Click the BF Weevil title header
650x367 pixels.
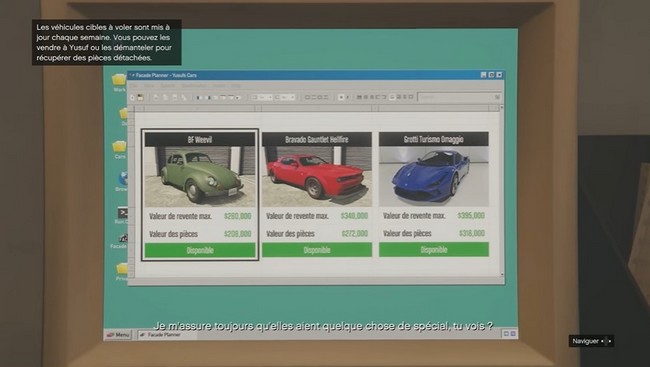(200, 139)
